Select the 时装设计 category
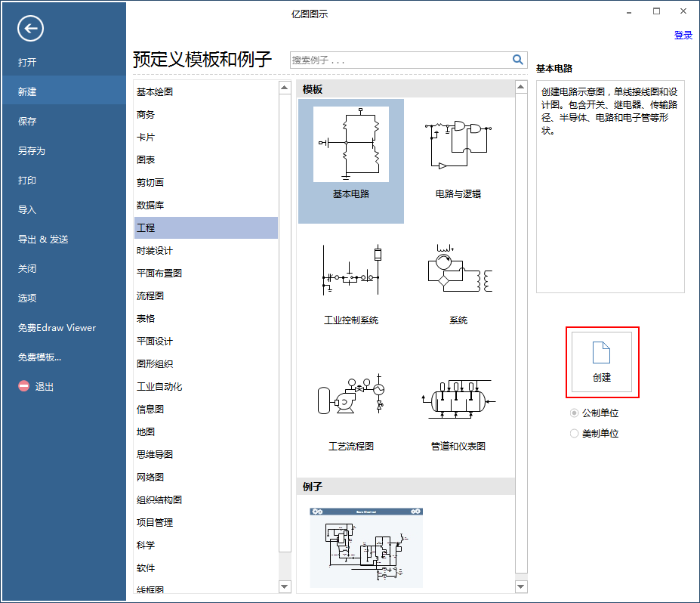Viewport: 700px width, 603px height. (x=206, y=251)
